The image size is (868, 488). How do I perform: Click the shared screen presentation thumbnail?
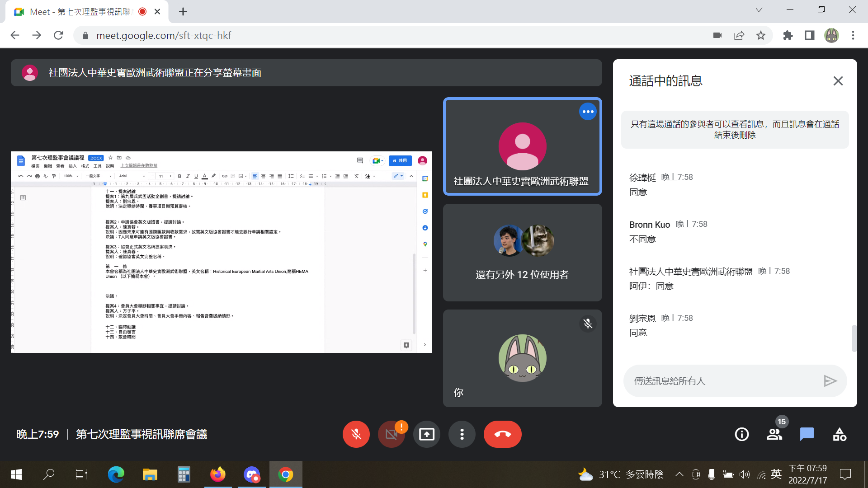(221, 252)
